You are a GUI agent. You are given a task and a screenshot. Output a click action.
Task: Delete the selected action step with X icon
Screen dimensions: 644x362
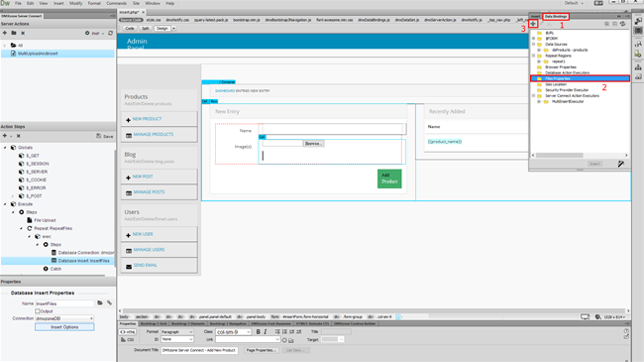coord(19,136)
